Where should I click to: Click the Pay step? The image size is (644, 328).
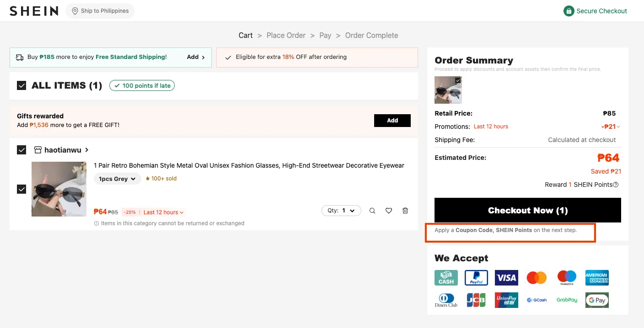pyautogui.click(x=325, y=35)
